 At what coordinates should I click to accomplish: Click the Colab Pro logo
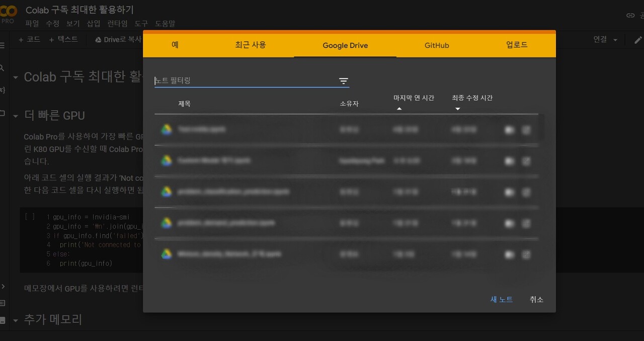pyautogui.click(x=8, y=14)
